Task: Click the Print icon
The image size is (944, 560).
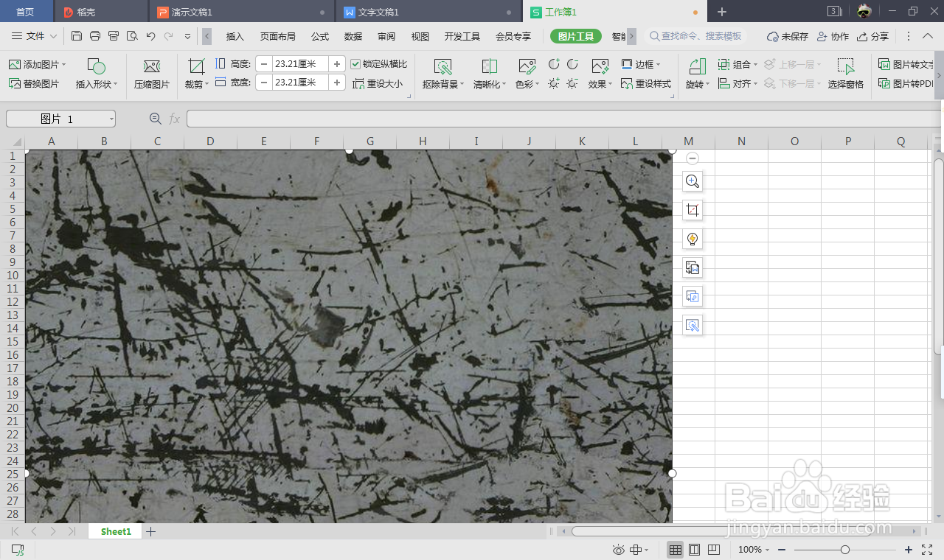Action: 95,36
